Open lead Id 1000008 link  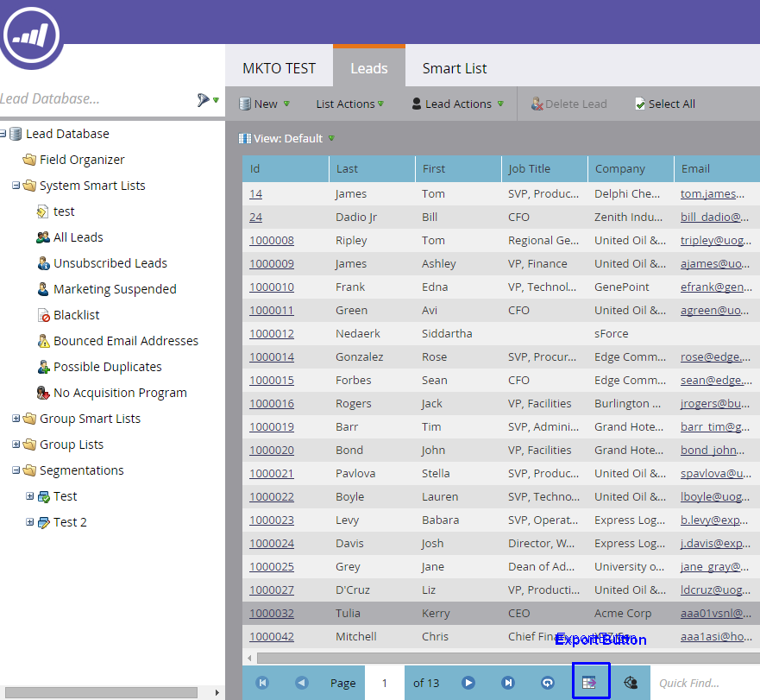(272, 241)
